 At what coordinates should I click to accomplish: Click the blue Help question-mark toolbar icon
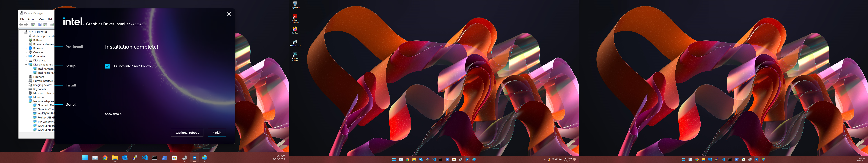[40, 25]
